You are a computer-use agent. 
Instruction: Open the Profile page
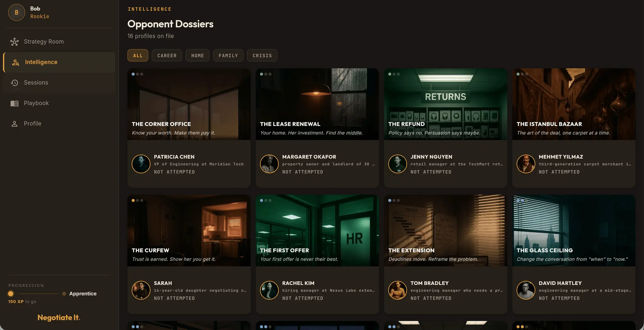59,124
